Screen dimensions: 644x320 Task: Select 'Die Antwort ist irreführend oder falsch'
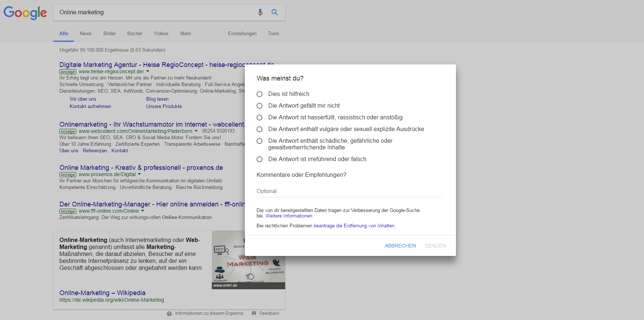[x=260, y=159]
